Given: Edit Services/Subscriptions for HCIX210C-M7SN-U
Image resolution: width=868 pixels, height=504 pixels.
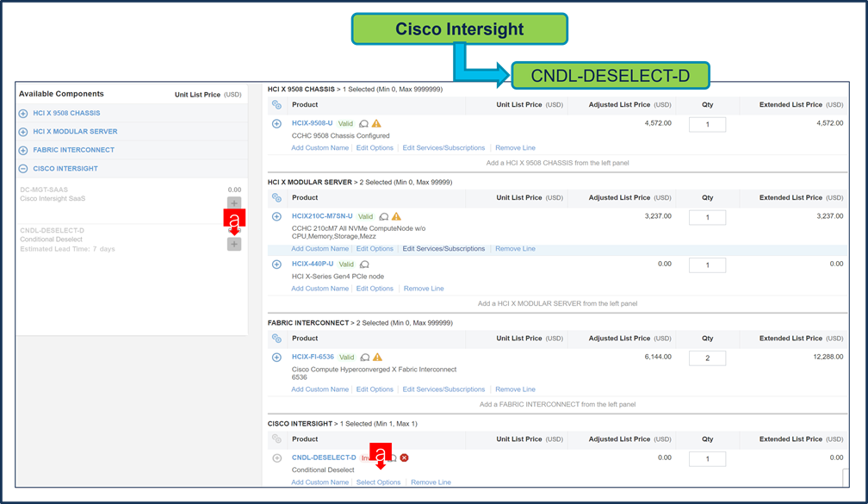Looking at the screenshot, I should [x=443, y=249].
